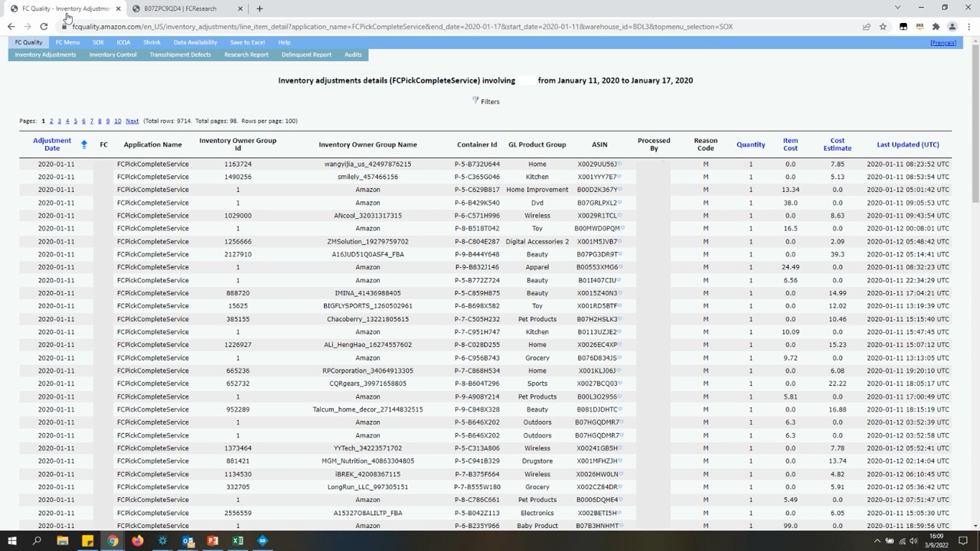The image size is (980, 551).
Task: Open a new browser tab with plus icon
Action: [x=260, y=8]
